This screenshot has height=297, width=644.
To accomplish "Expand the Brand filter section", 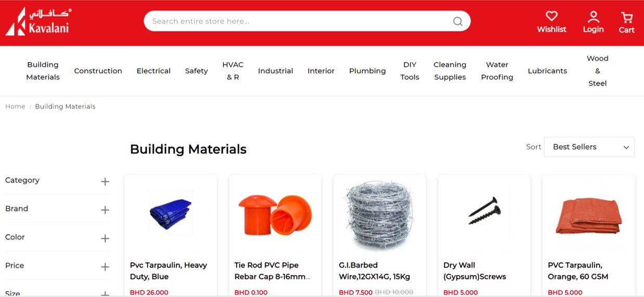I will point(57,209).
